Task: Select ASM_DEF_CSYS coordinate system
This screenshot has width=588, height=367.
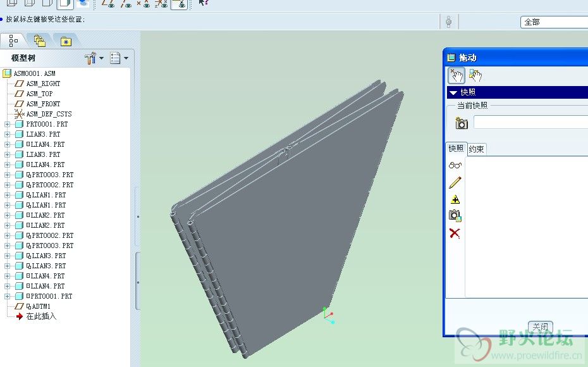Action: coord(49,114)
